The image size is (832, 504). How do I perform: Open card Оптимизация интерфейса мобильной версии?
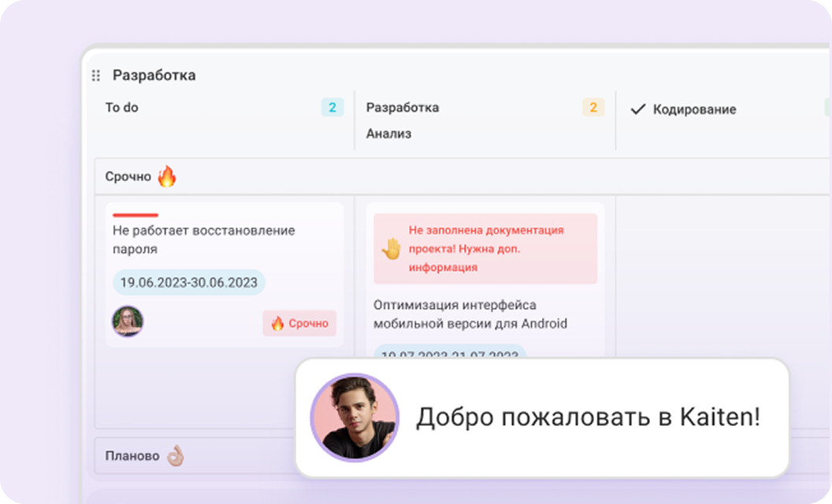point(470,313)
